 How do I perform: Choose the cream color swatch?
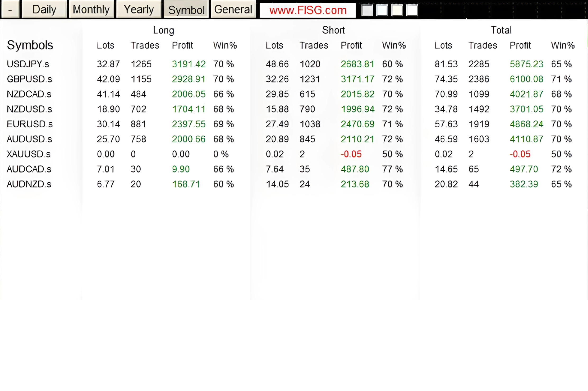click(x=397, y=11)
